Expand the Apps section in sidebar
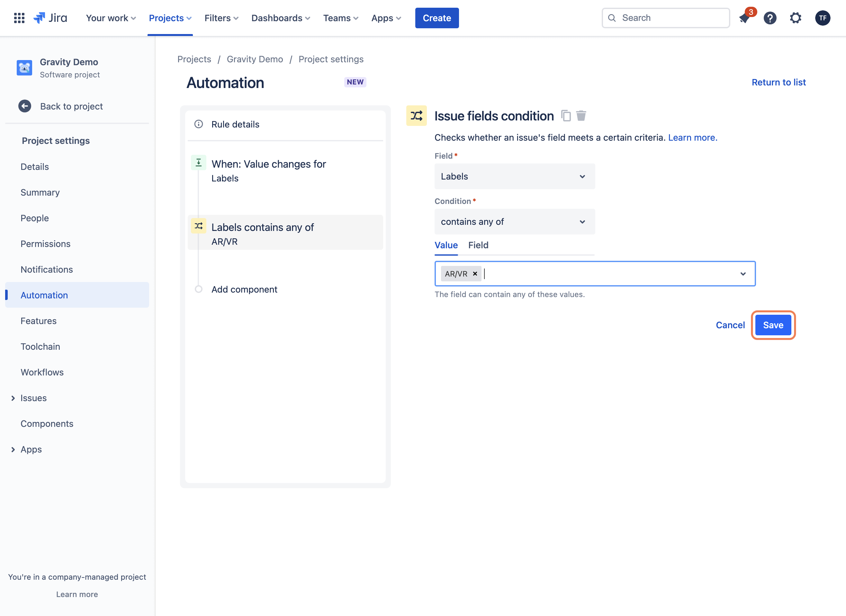 [x=13, y=450]
